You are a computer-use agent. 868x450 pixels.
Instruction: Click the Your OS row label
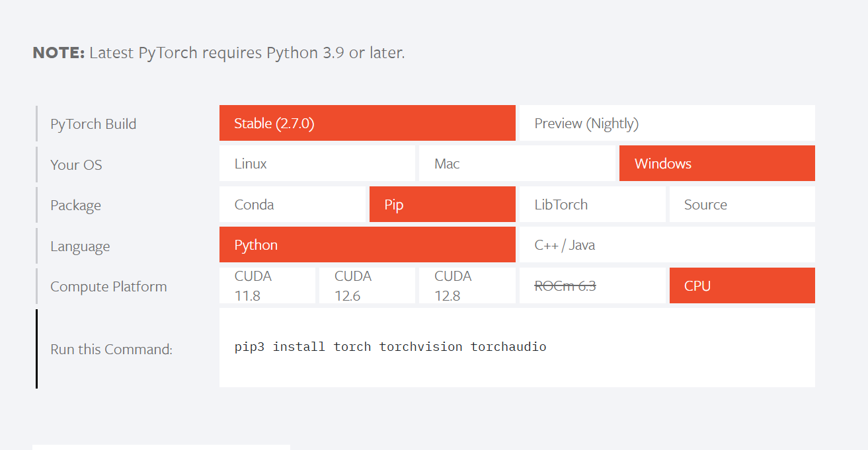(x=76, y=165)
